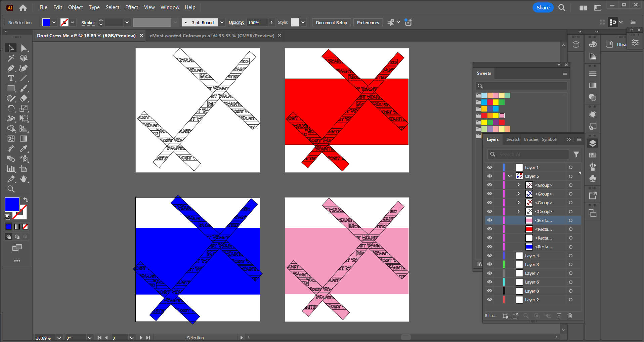Image resolution: width=644 pixels, height=342 pixels.
Task: Select the Pen tool
Action: (11, 68)
